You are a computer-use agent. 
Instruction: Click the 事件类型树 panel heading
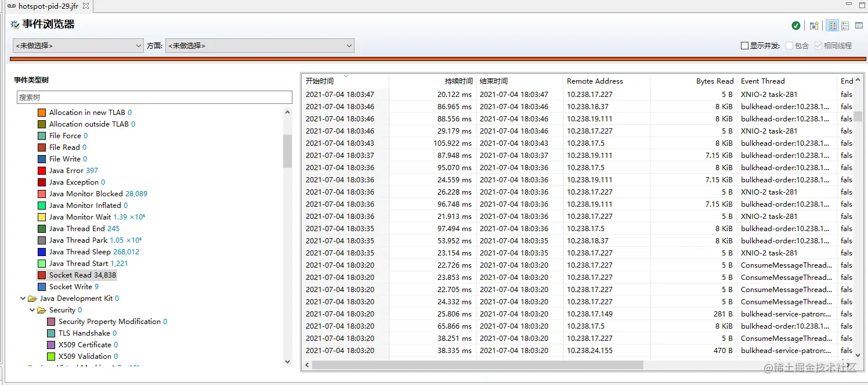tap(31, 80)
